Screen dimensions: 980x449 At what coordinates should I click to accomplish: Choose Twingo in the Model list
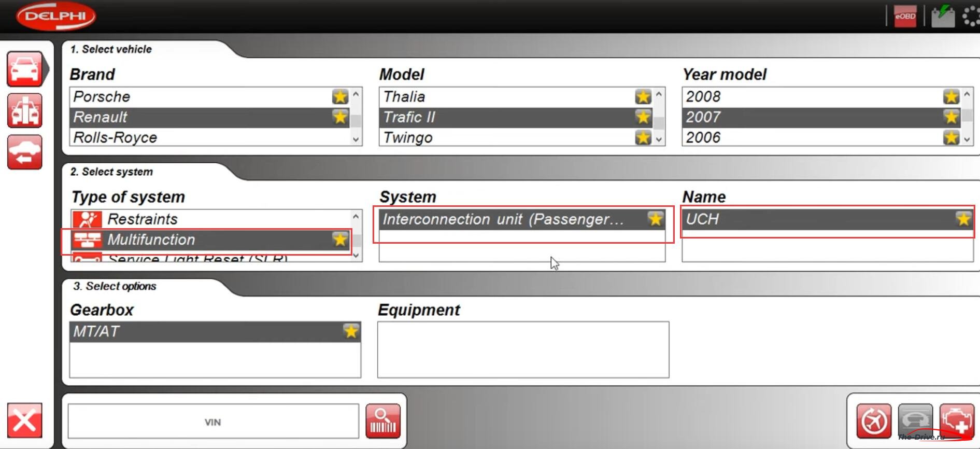coord(516,137)
